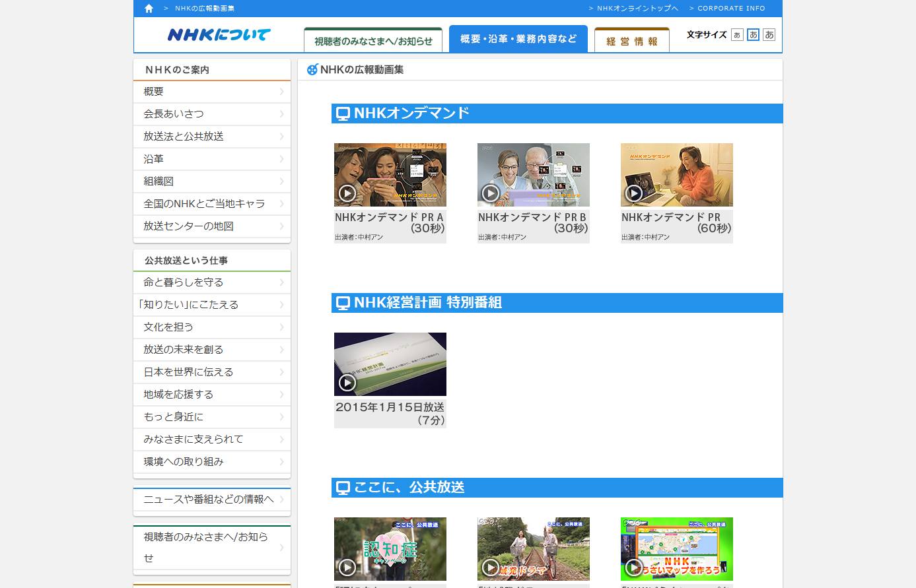
Task: Open もっと身近に sidebar item
Action: coord(212,417)
